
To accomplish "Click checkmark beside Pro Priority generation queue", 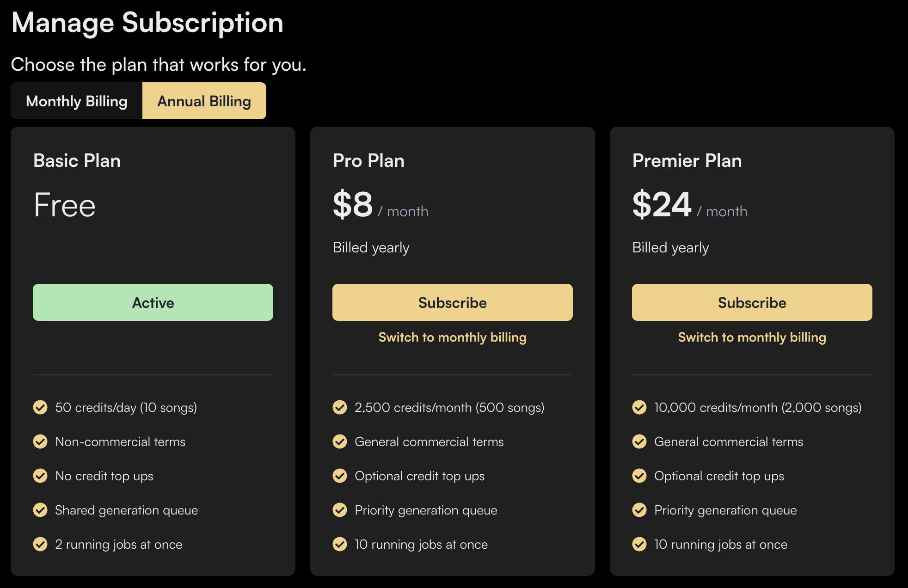I will point(340,510).
